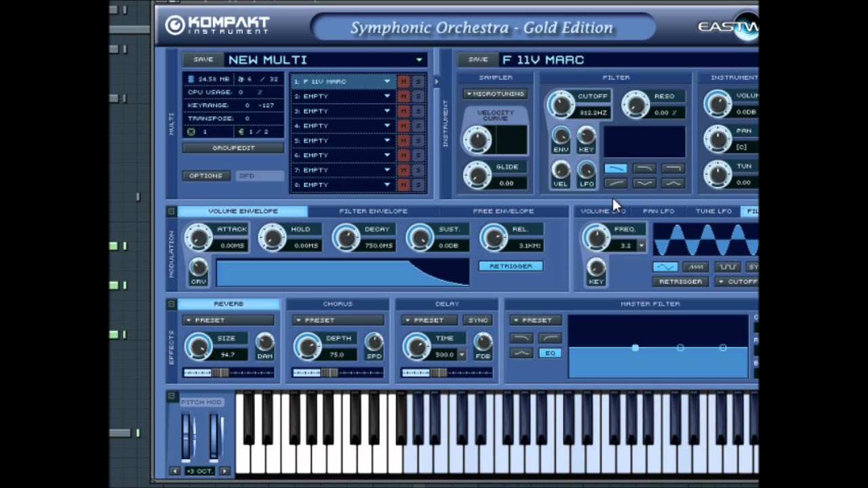The height and width of the screenshot is (488, 868).
Task: Click the envelope Decay knob
Action: [x=346, y=237]
